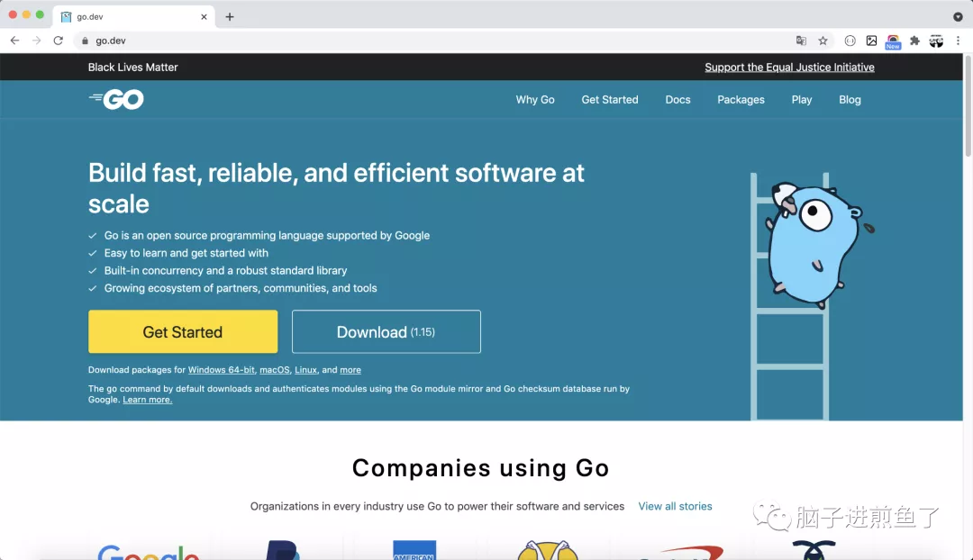Close the go.dev tab
The height and width of the screenshot is (560, 973).
click(204, 17)
